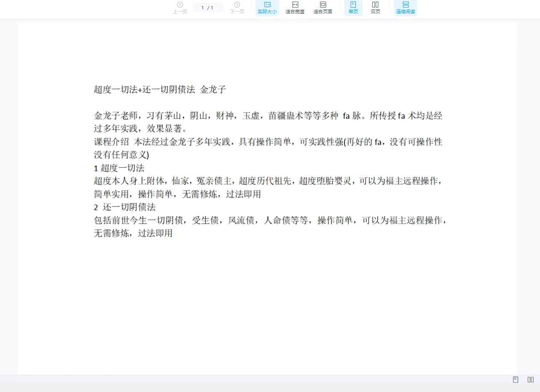Click the line starting '超度本人身上附体'

268,181
